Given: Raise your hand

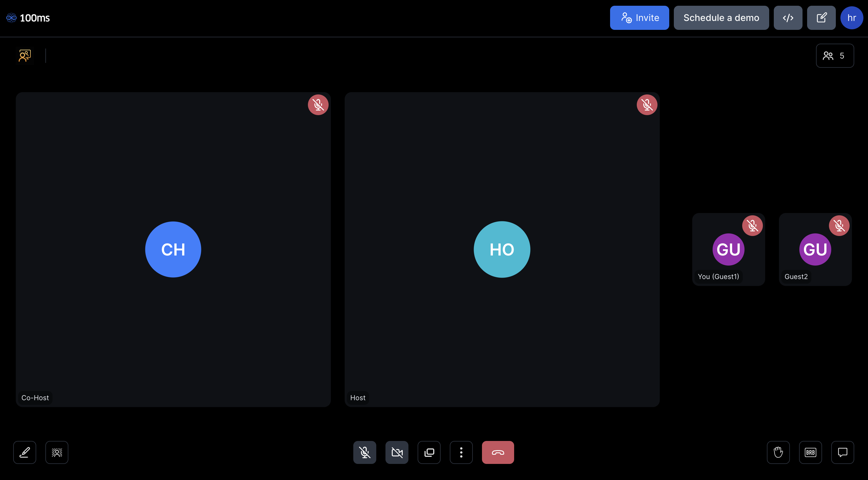Looking at the screenshot, I should (x=778, y=452).
